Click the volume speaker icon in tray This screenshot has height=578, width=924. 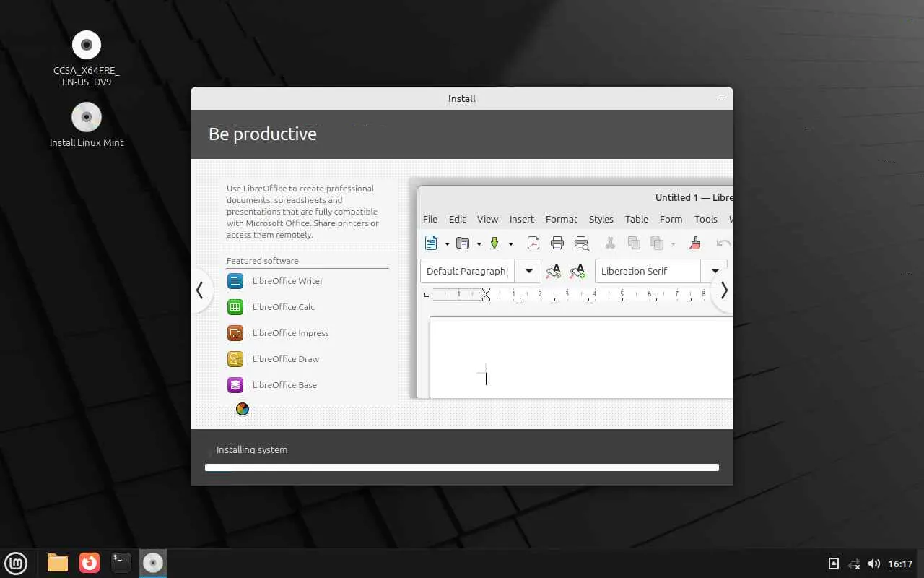tap(873, 564)
